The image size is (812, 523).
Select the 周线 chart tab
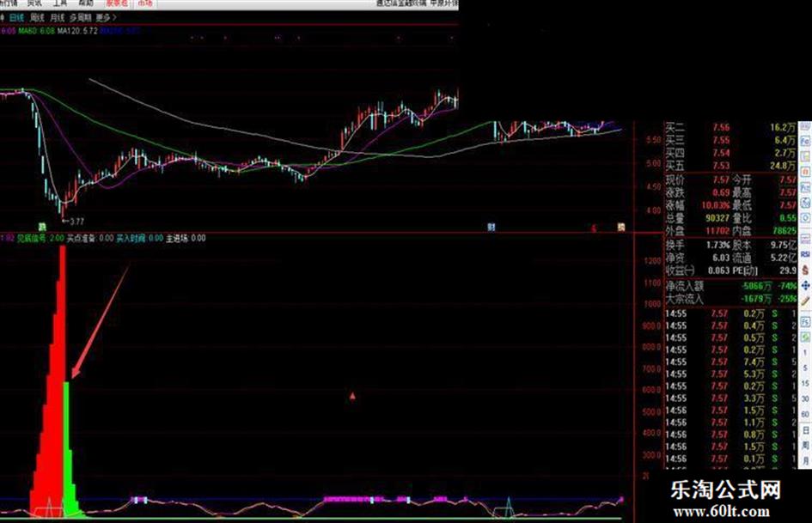click(x=37, y=18)
